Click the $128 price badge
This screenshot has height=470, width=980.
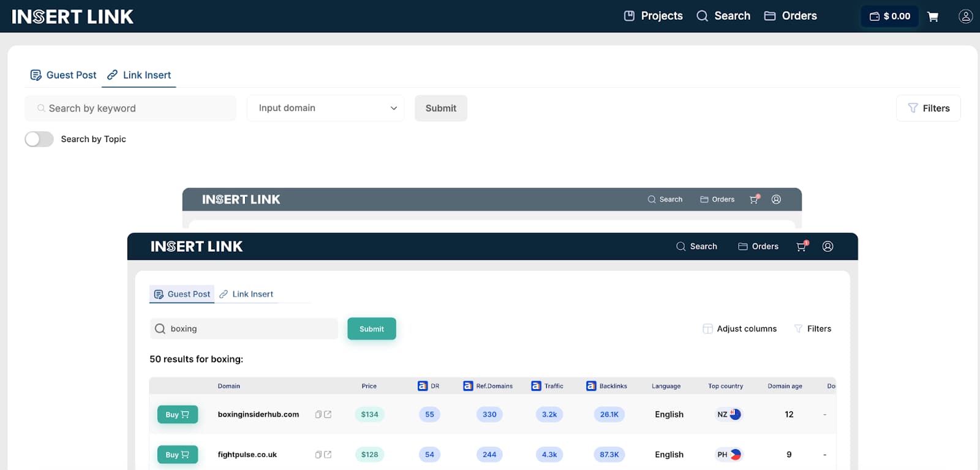tap(369, 455)
